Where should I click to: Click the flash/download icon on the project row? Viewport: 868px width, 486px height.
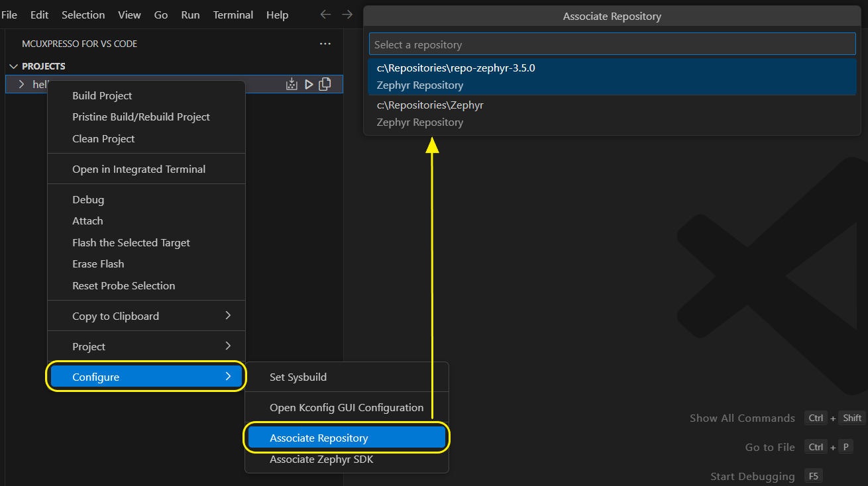tap(292, 83)
